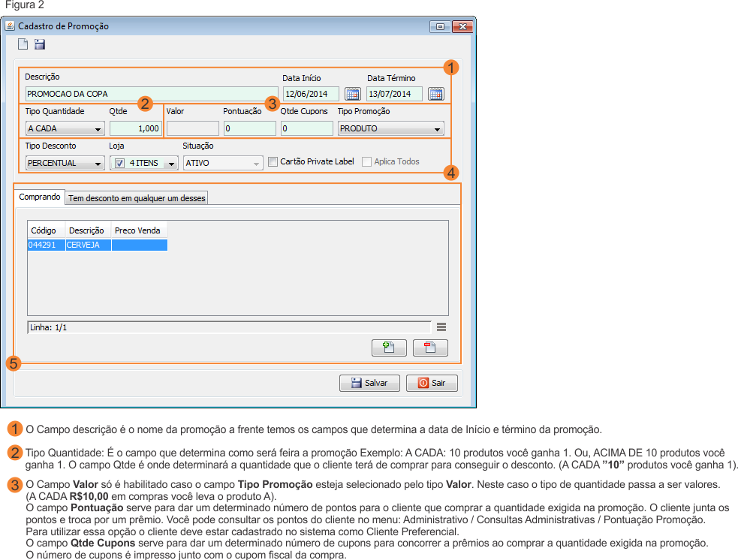Screen dimensions: 738x560
Task: Select the table cell 044291
Action: point(46,245)
